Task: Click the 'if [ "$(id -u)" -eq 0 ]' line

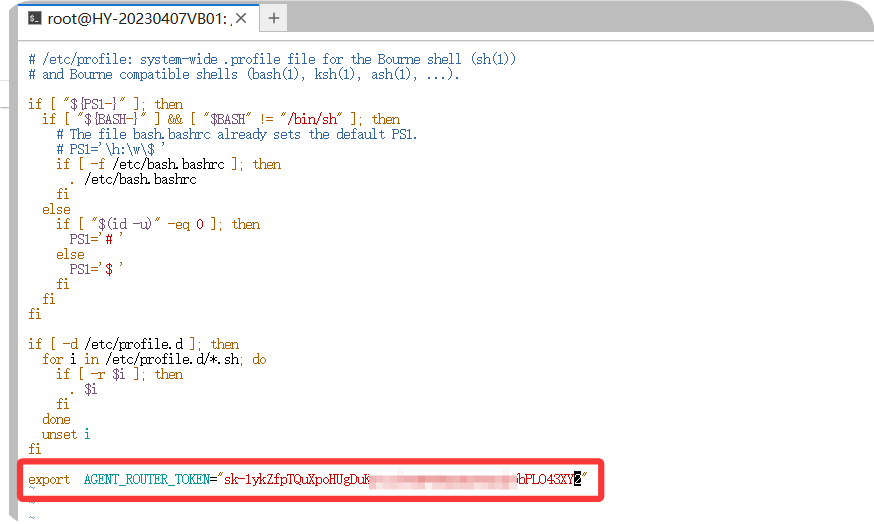Action: (158, 225)
